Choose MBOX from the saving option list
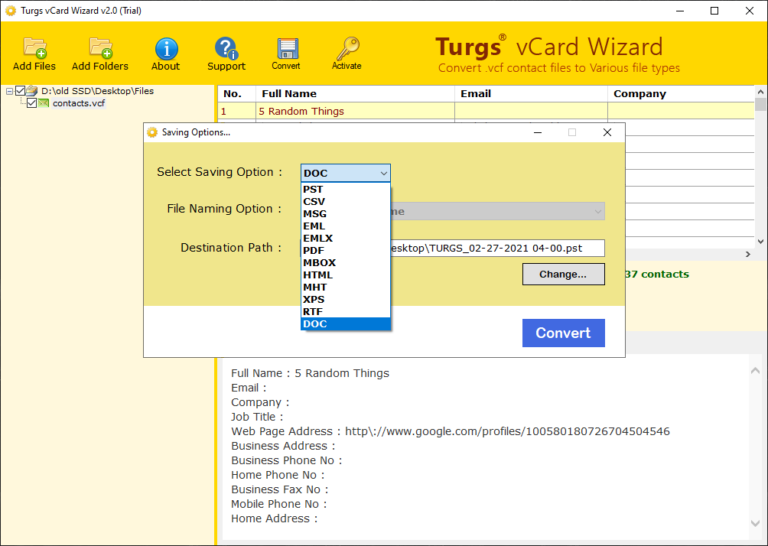The height and width of the screenshot is (546, 768). click(345, 263)
